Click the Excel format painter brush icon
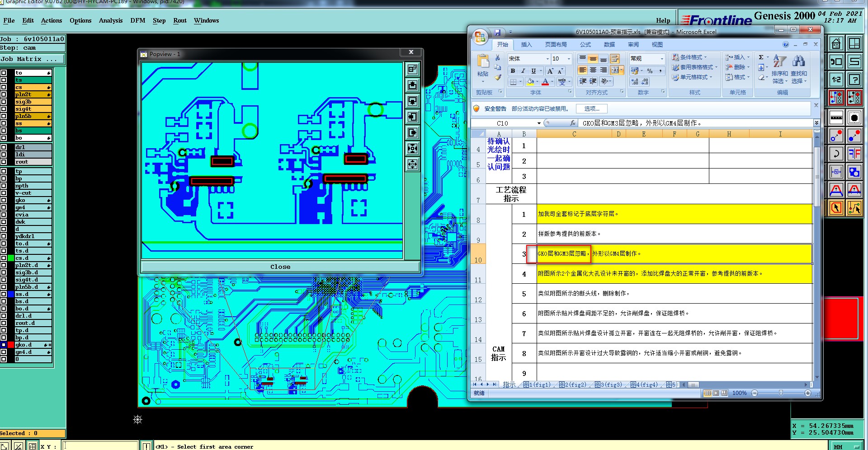The height and width of the screenshot is (450, 868). coord(498,77)
